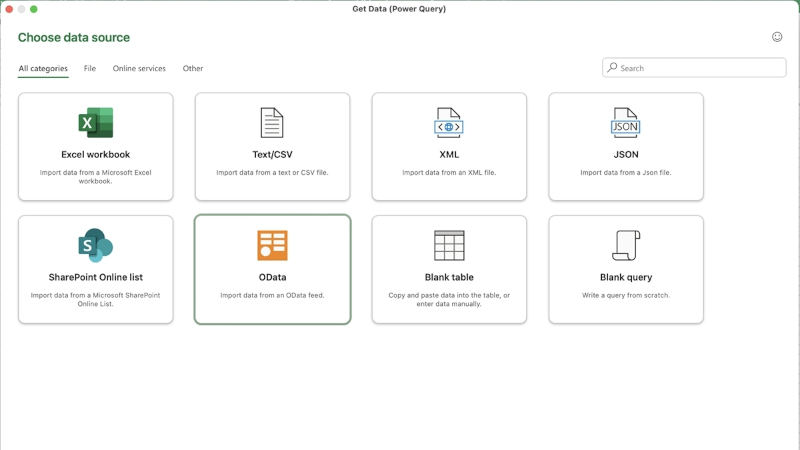Select the SharePoint Online list title

pos(95,278)
